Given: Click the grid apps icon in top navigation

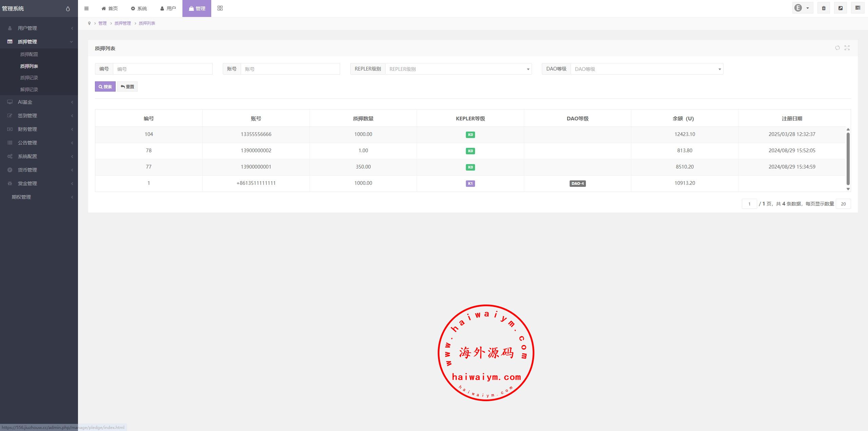Looking at the screenshot, I should 220,8.
